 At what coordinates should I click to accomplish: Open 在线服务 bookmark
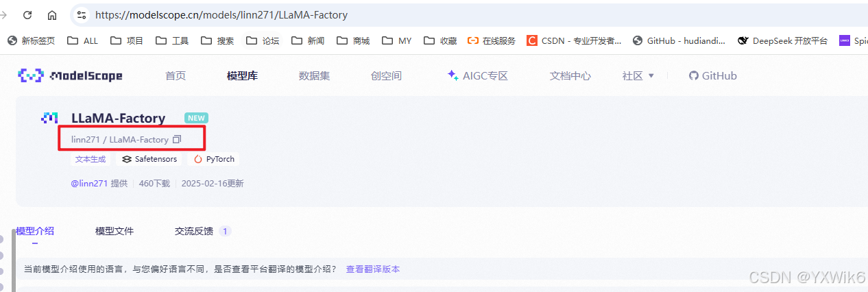(492, 40)
